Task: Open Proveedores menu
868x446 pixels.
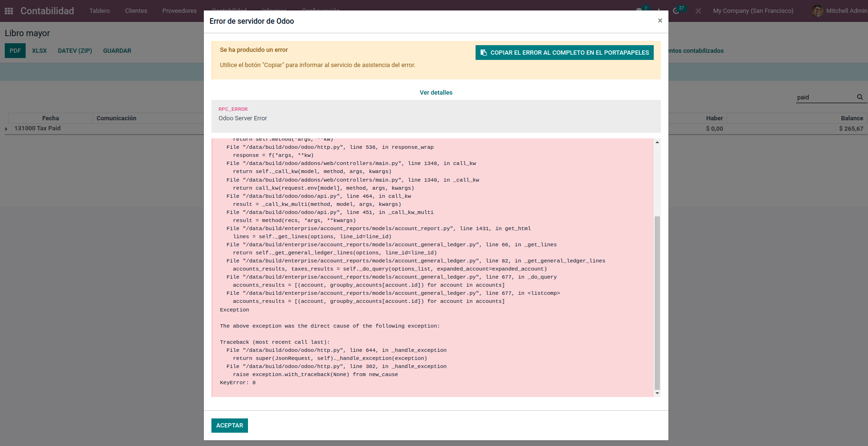Action: 180,10
